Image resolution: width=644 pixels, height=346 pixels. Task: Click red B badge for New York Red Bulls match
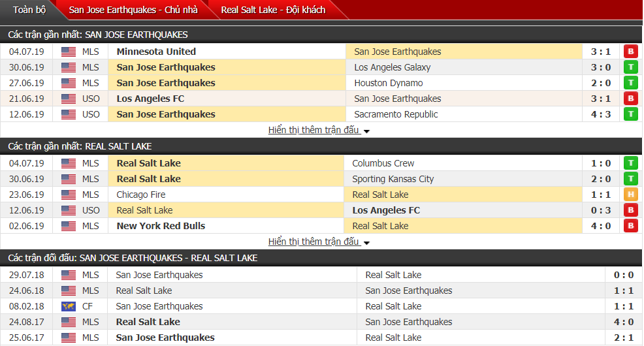[x=631, y=226]
